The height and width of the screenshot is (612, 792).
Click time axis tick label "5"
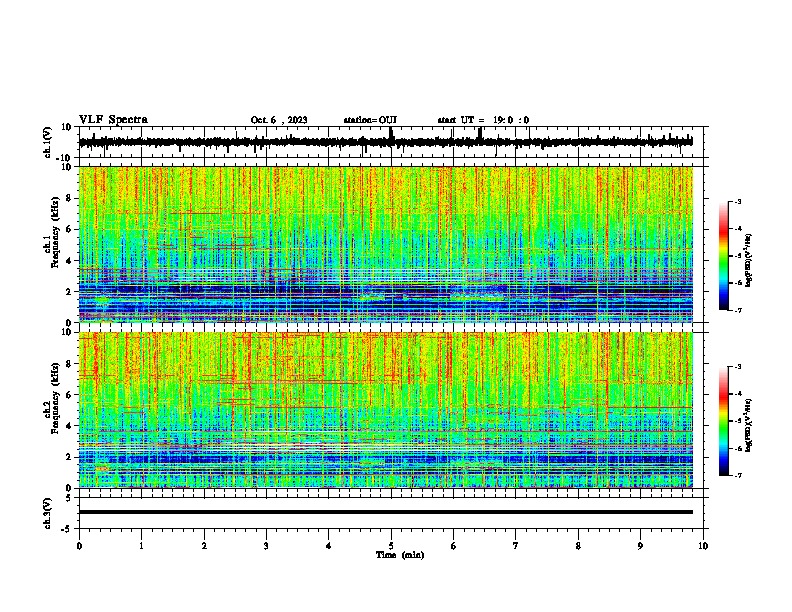tap(391, 546)
